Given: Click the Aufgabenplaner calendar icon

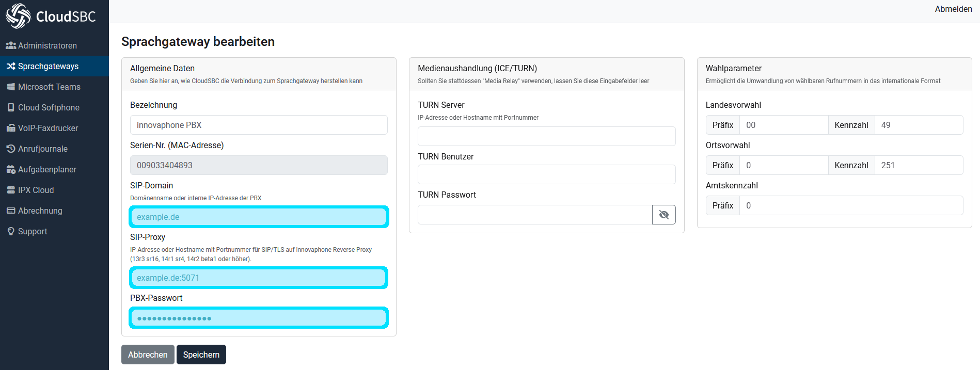Looking at the screenshot, I should tap(11, 169).
